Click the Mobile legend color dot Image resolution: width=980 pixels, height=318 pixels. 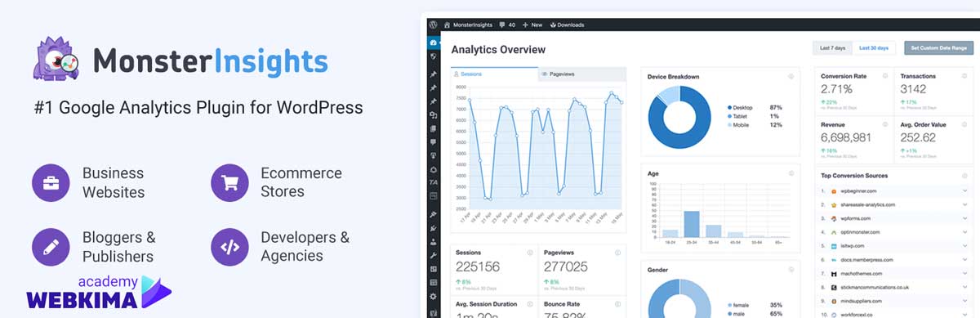[728, 125]
